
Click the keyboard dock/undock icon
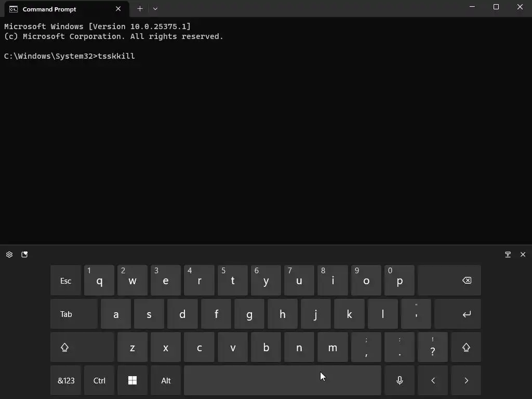point(508,255)
